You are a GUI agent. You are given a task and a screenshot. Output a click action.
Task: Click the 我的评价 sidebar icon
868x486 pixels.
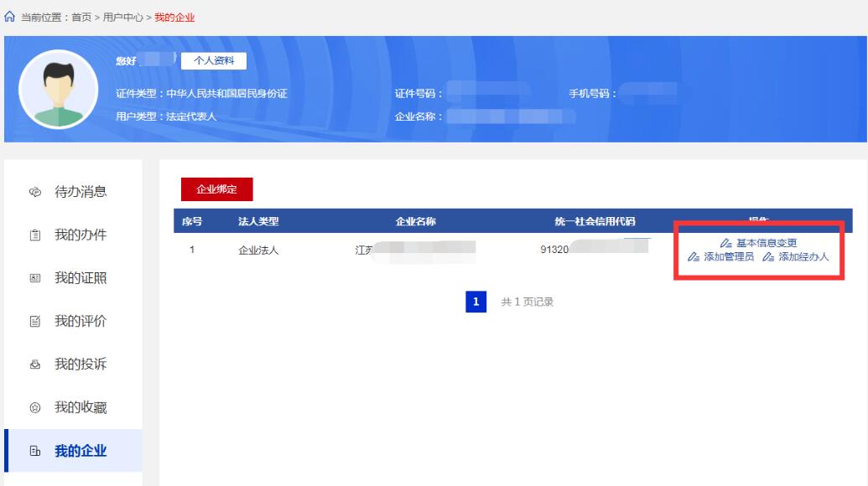click(x=35, y=322)
